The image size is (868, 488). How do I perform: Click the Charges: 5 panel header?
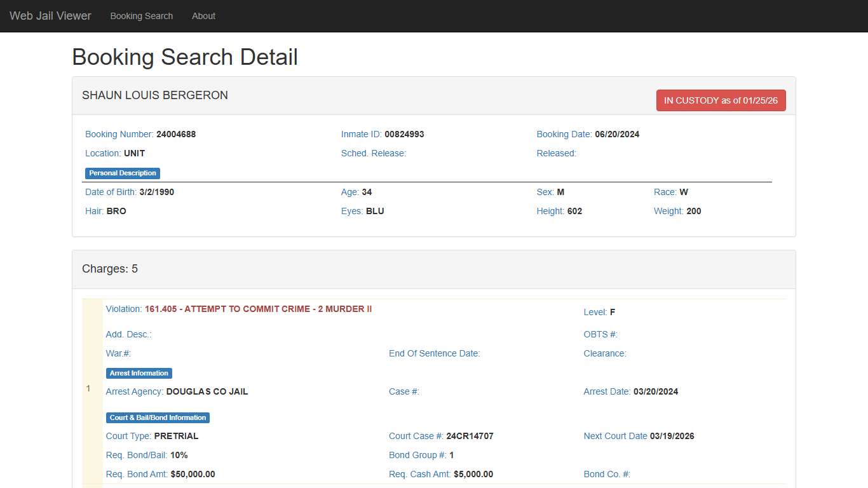110,269
